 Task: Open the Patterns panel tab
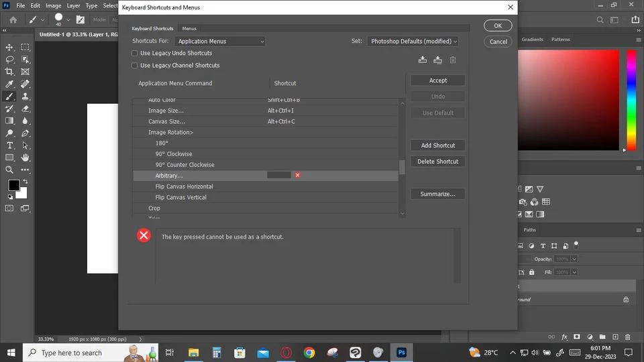click(x=561, y=40)
